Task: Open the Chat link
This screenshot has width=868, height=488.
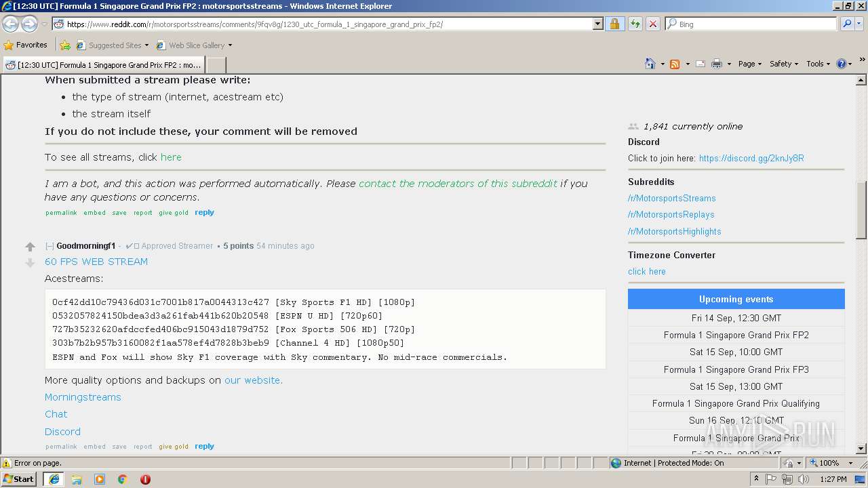Action: (56, 414)
